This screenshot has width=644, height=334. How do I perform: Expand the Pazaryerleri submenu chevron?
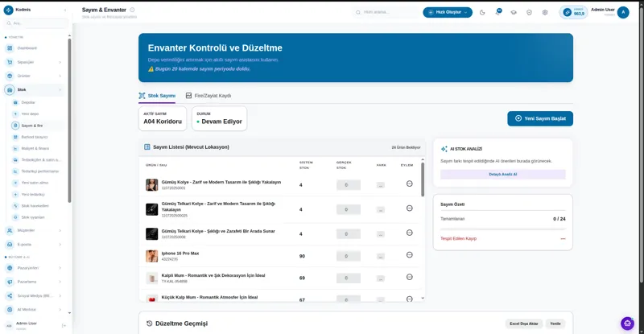[x=60, y=268]
